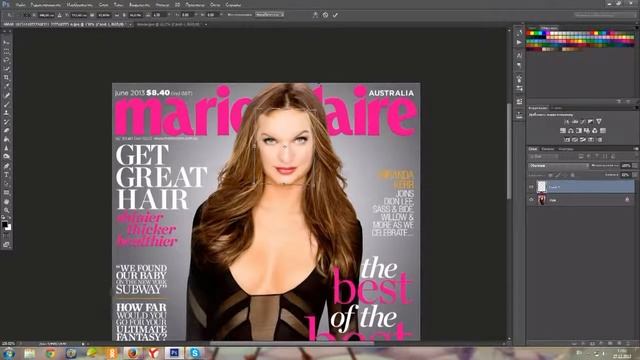
Task: Click the background color swatch
Action: point(8,228)
